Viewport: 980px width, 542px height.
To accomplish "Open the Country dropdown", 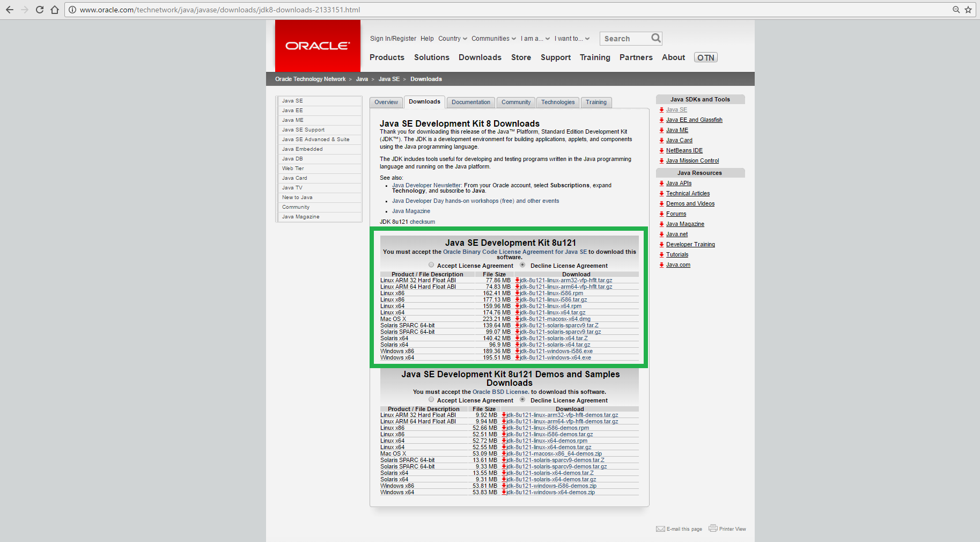I will [x=452, y=39].
